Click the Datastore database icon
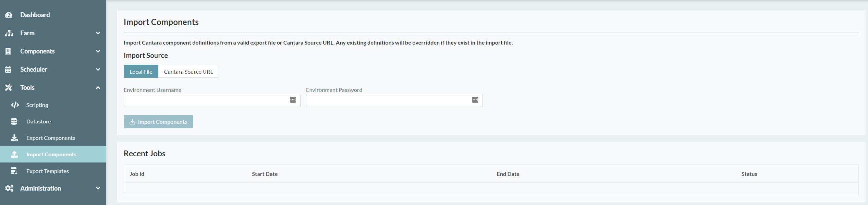Image resolution: width=868 pixels, height=205 pixels. (14, 121)
